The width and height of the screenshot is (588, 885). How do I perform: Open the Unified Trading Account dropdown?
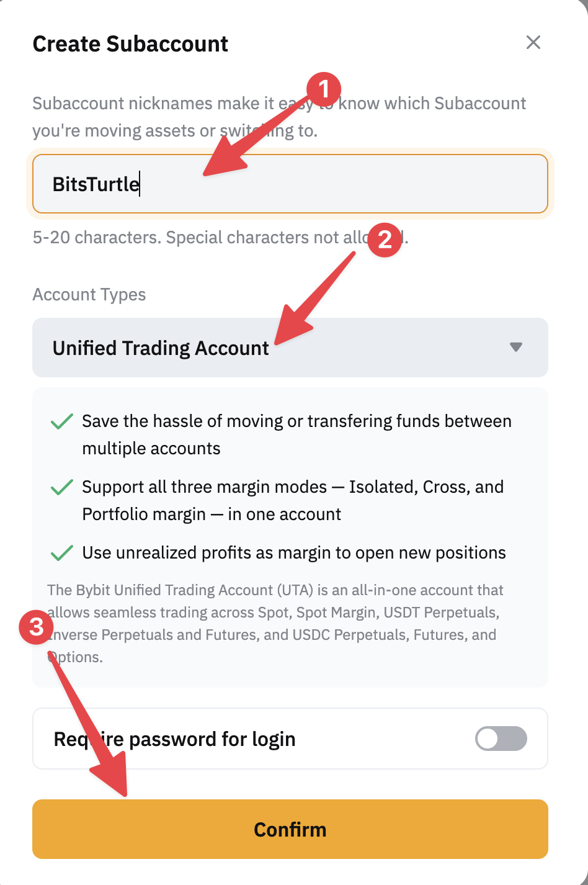coord(290,348)
